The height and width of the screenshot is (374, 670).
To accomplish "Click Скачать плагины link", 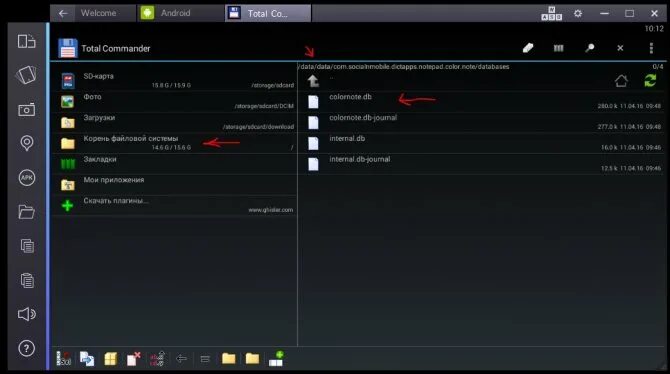I will [x=174, y=206].
